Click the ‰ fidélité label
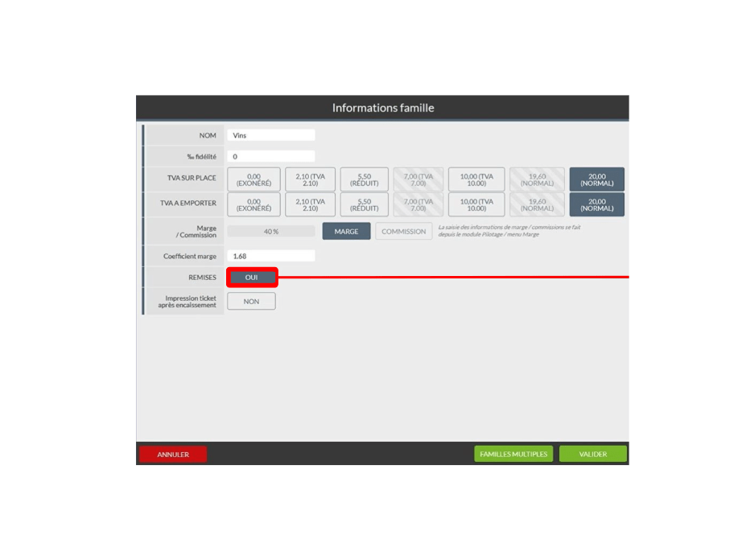Image resolution: width=742 pixels, height=560 pixels. tap(201, 157)
